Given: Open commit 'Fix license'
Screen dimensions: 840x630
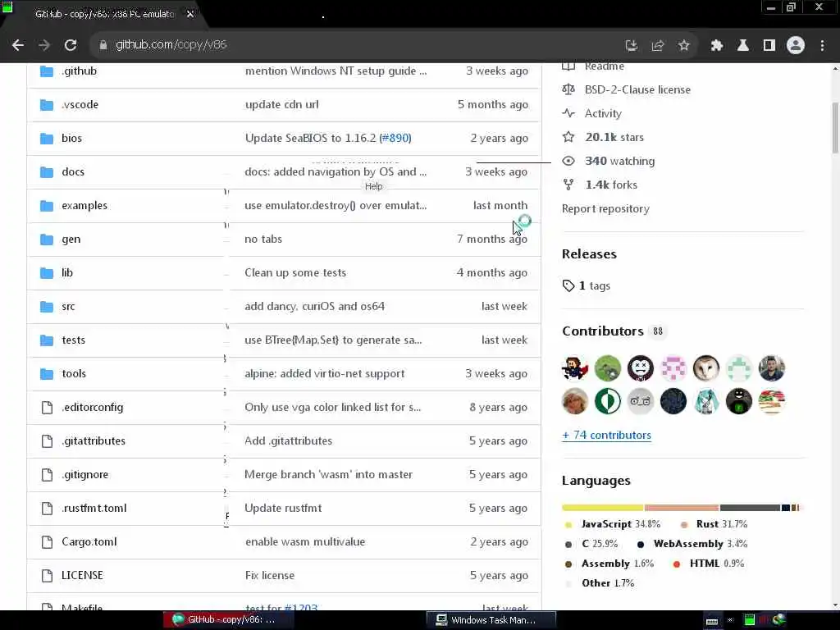Looking at the screenshot, I should (269, 575).
